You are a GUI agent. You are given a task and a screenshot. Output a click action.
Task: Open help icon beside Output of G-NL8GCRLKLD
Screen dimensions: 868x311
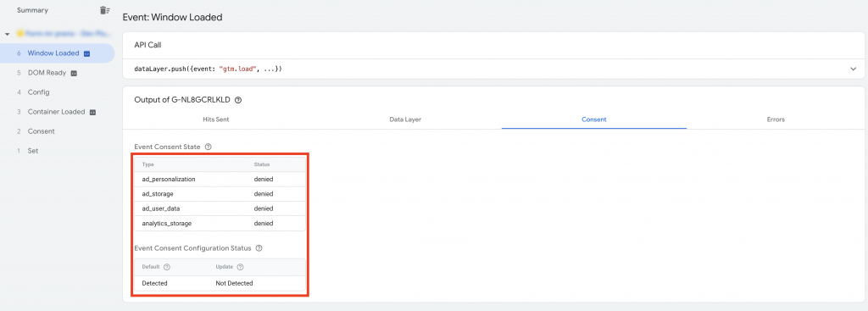point(238,100)
